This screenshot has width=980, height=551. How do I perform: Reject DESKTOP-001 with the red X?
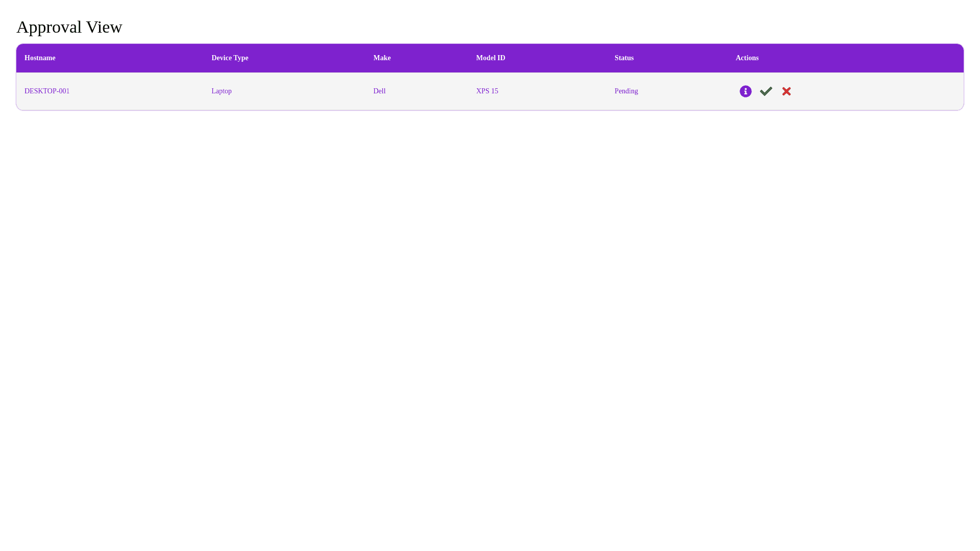tap(786, 91)
